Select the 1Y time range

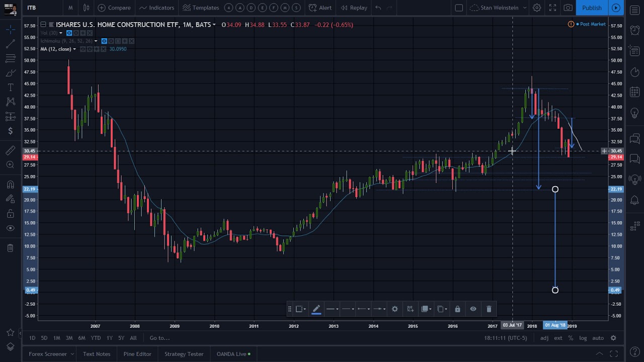click(x=109, y=338)
